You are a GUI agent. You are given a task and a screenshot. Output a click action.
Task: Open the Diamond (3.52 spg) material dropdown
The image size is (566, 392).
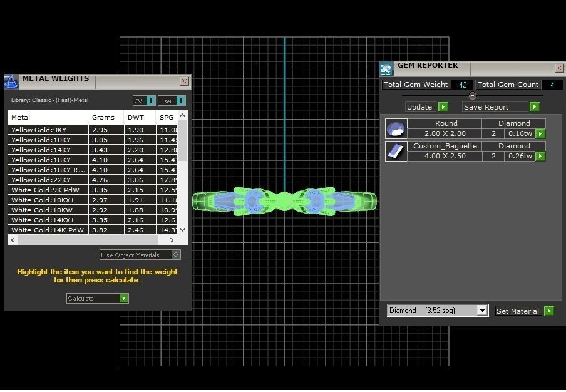tap(482, 311)
